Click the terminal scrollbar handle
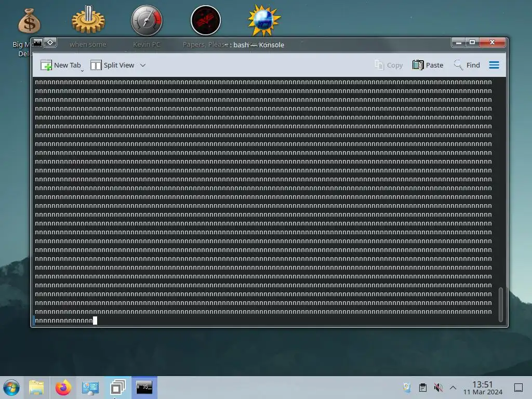The image size is (532, 399). click(x=500, y=304)
